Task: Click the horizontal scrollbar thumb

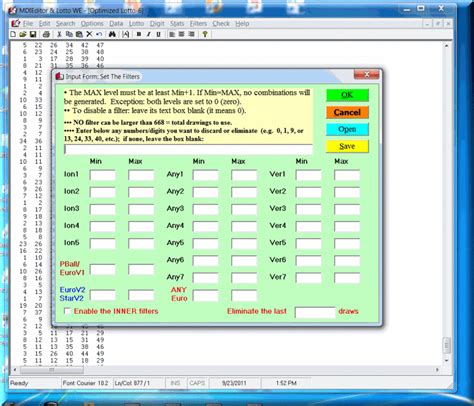Action: pyautogui.click(x=52, y=370)
